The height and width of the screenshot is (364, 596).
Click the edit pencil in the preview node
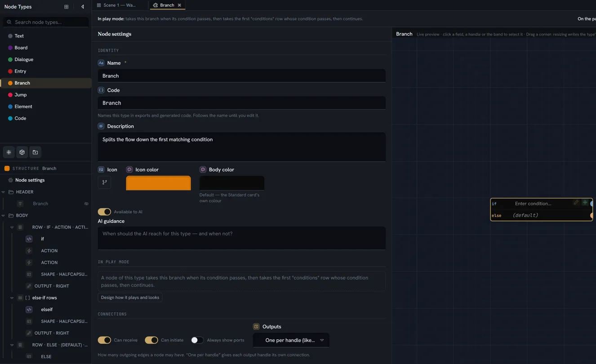point(576,203)
